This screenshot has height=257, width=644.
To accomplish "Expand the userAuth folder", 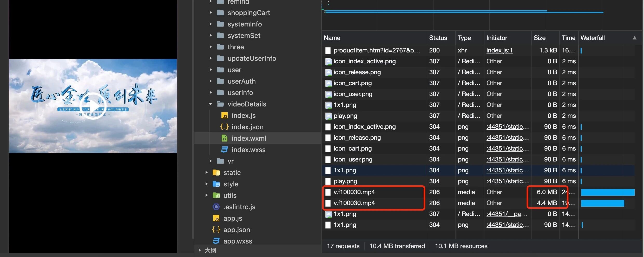I will (x=211, y=81).
